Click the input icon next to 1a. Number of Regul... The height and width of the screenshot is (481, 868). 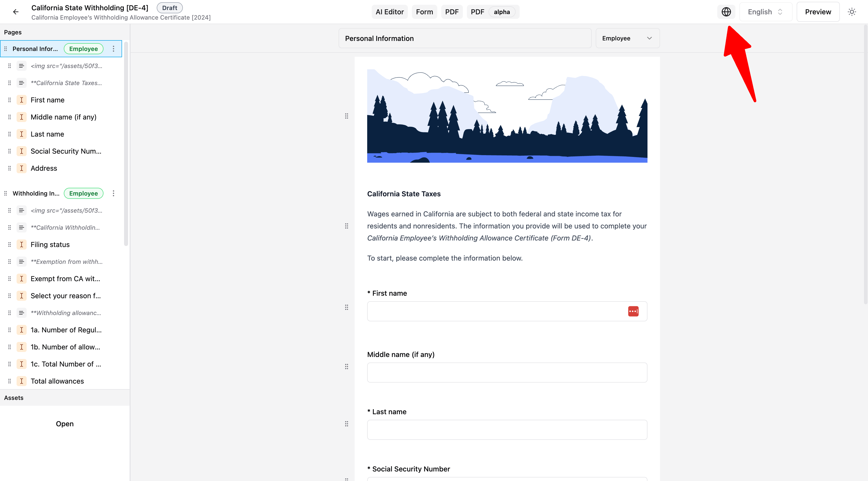point(22,330)
